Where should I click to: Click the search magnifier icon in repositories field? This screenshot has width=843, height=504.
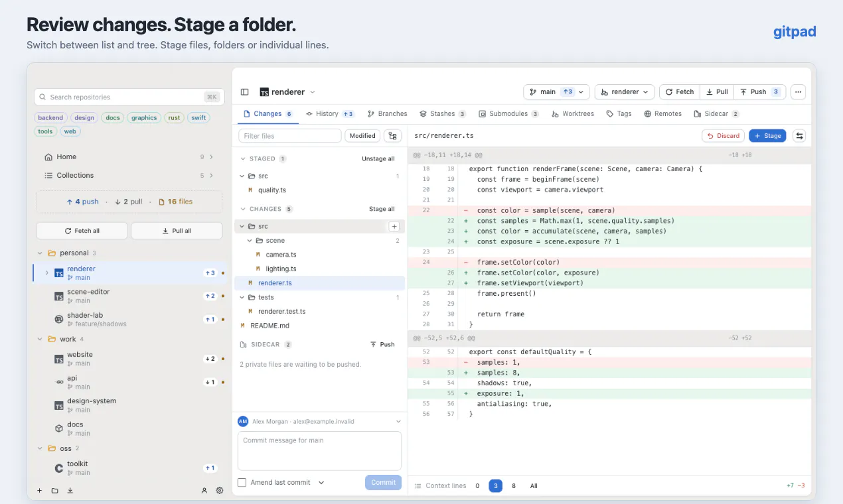click(x=43, y=97)
